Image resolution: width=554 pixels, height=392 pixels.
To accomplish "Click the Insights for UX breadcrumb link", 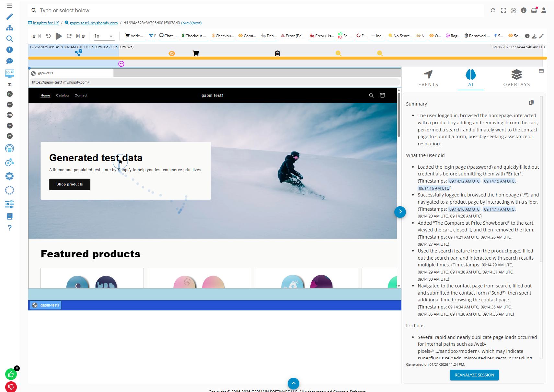I will [x=46, y=23].
